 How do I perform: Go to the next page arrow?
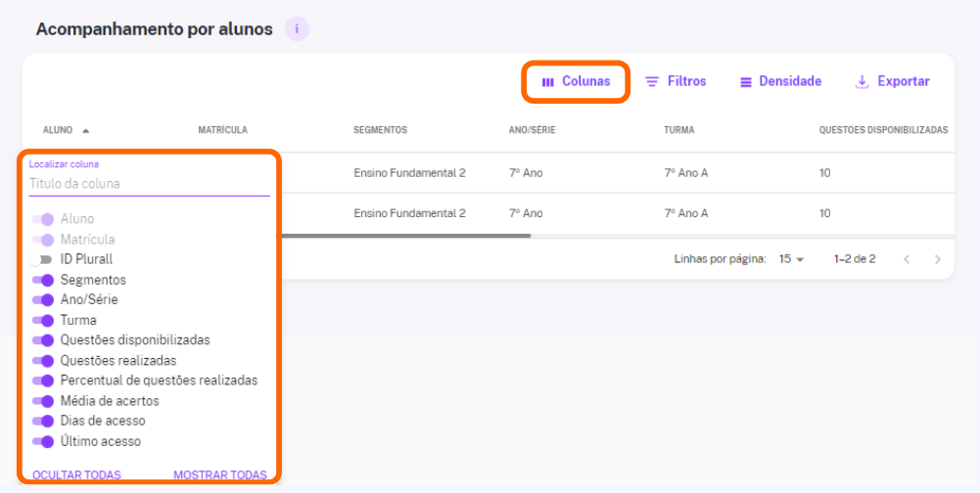[x=937, y=259]
